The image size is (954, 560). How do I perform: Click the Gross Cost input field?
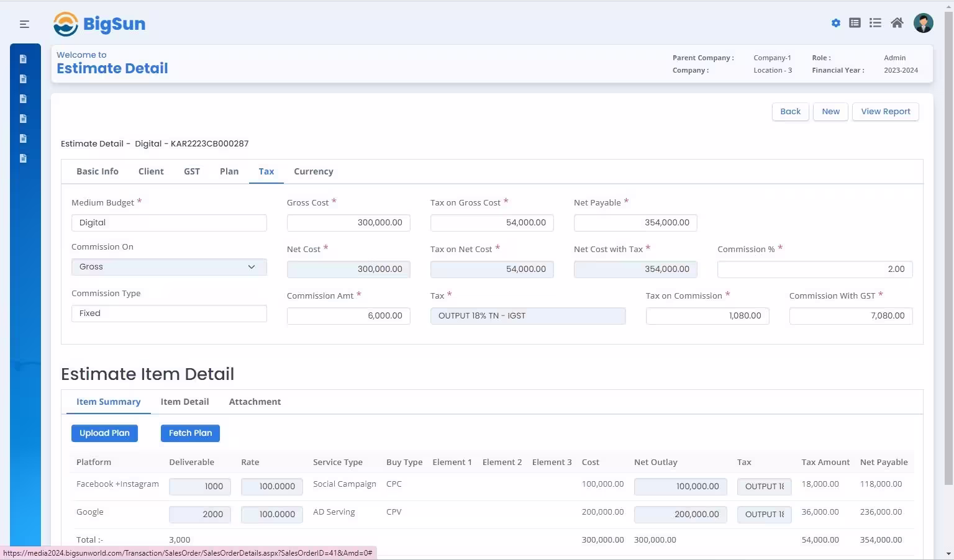348,223
